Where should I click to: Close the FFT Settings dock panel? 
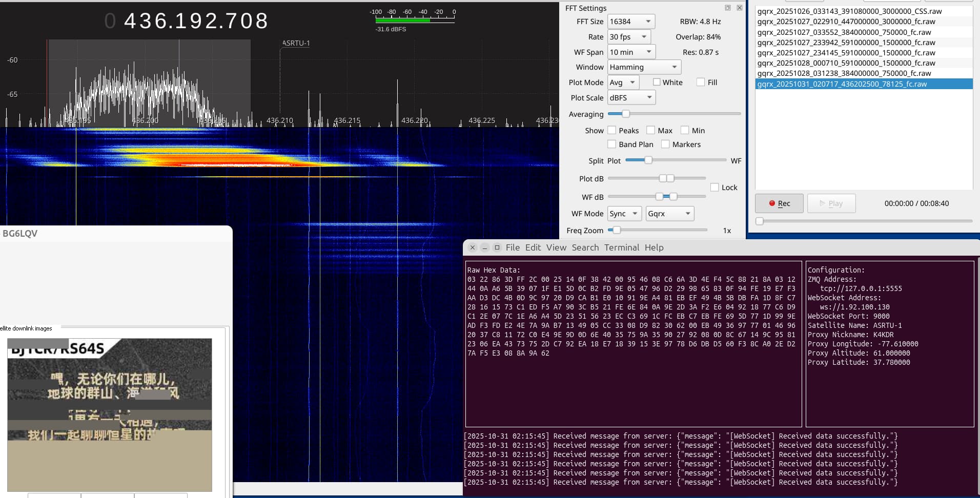tap(739, 8)
